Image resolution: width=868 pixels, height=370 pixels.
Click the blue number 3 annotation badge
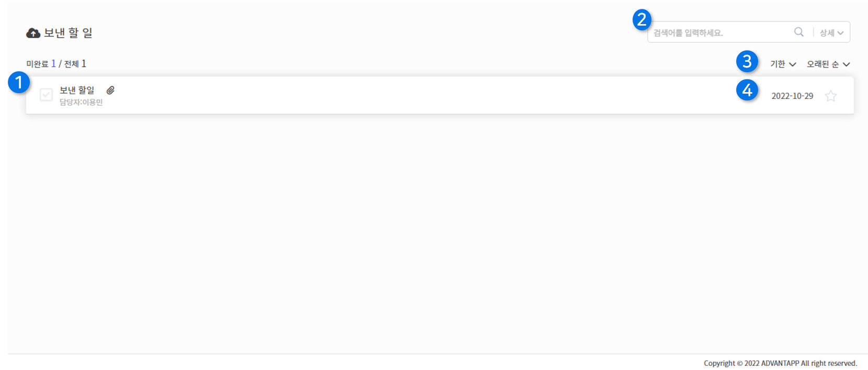click(x=747, y=61)
